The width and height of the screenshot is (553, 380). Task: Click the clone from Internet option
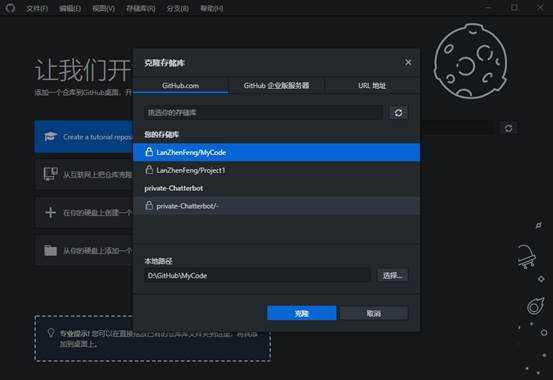pyautogui.click(x=84, y=174)
